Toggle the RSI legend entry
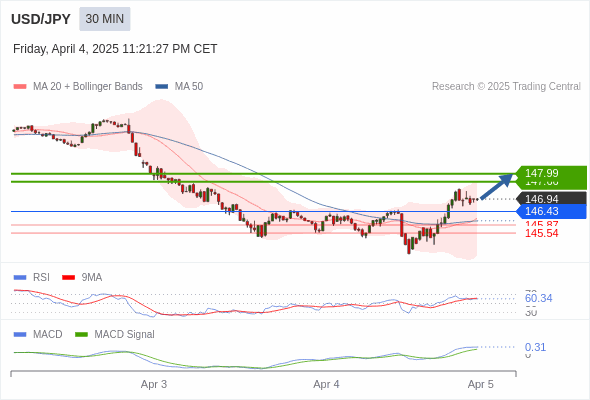The height and width of the screenshot is (400, 590). tap(32, 277)
